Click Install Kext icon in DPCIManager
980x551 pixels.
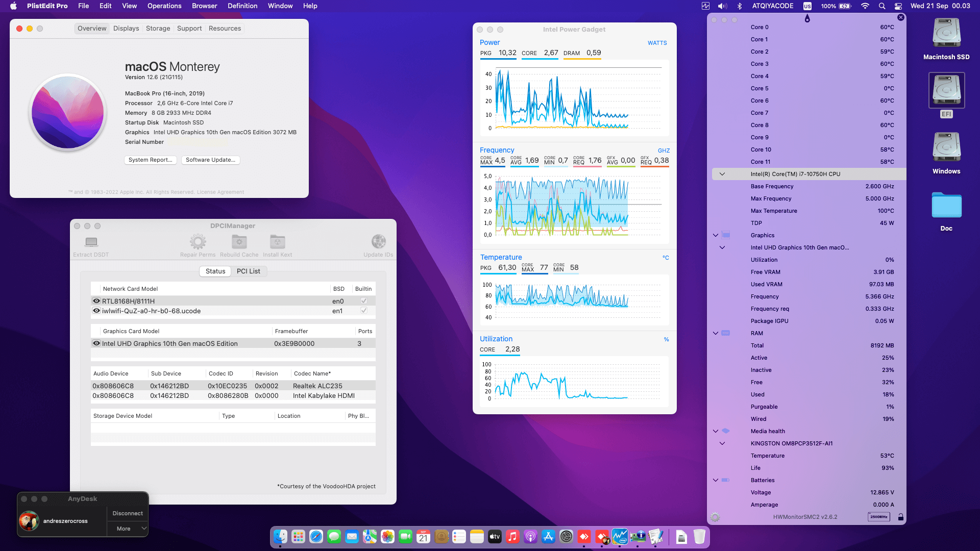277,242
